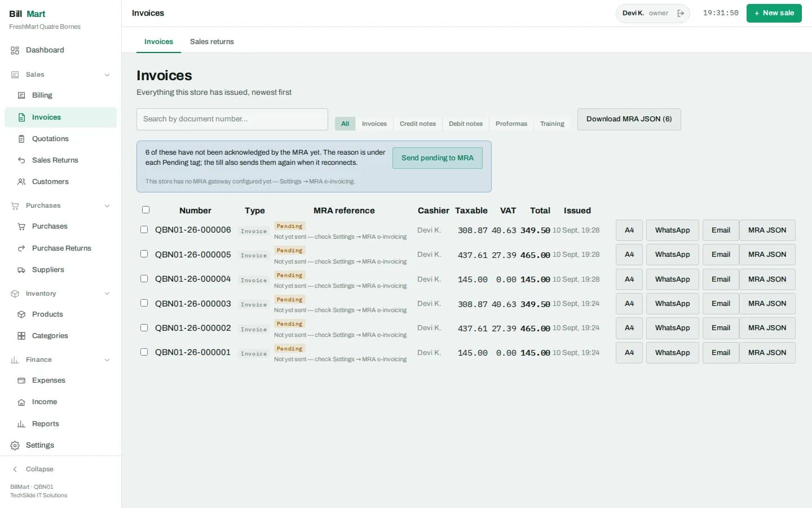The image size is (812, 508).
Task: Filter by Proformas
Action: tap(511, 124)
